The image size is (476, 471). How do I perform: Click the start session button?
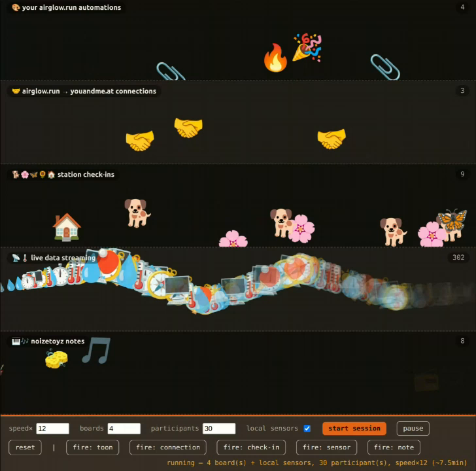[x=354, y=428]
